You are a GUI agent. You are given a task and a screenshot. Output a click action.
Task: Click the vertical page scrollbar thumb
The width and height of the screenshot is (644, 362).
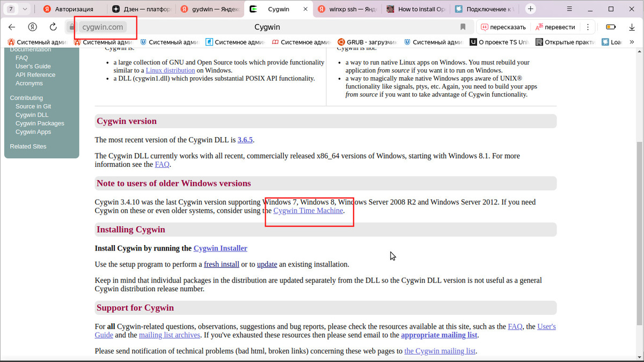click(x=640, y=233)
